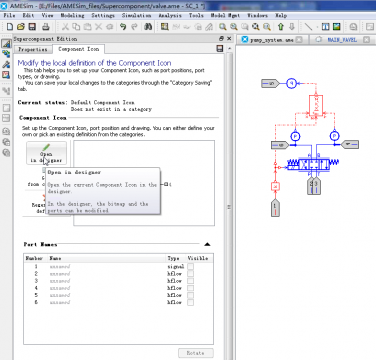This screenshot has width=376, height=360.
Task: Open the Simulation menu
Action: 136,15
